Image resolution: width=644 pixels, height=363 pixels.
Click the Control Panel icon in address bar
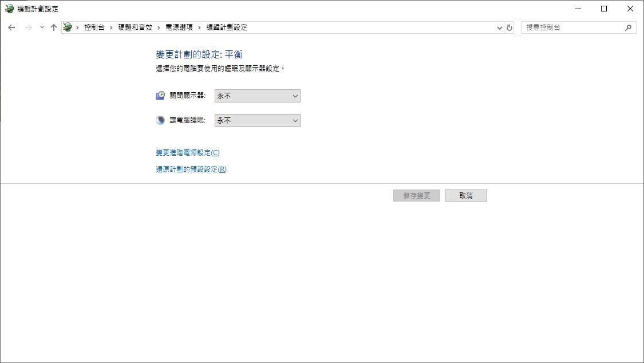pyautogui.click(x=68, y=27)
